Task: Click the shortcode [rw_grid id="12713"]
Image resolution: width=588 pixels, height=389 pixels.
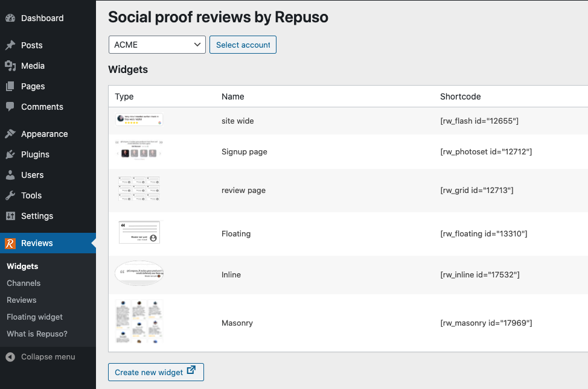Action: (x=477, y=191)
